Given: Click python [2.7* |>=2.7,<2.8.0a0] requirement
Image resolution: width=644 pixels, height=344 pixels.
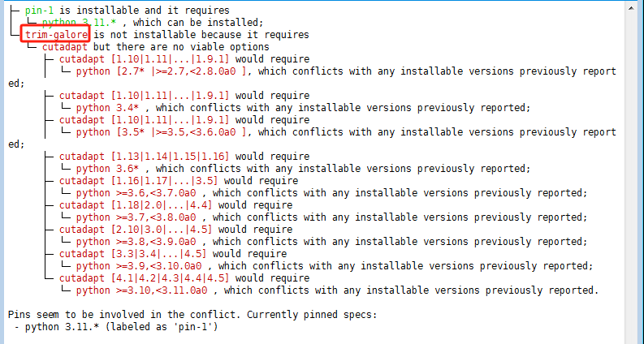Looking at the screenshot, I should (161, 71).
